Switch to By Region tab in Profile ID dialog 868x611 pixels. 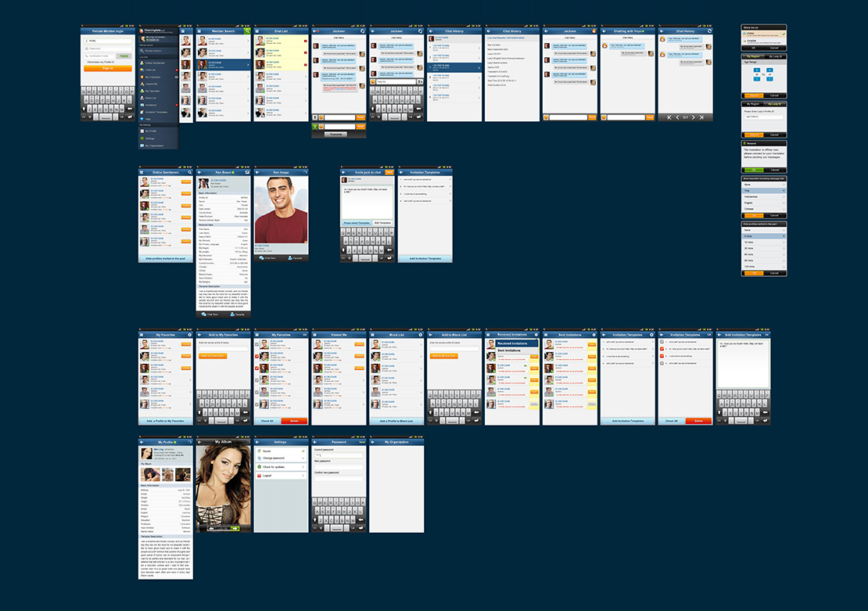(753, 103)
